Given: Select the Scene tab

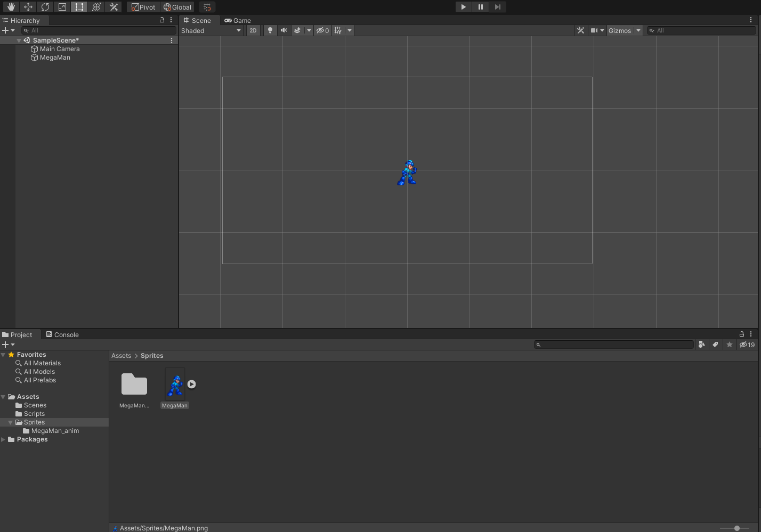Looking at the screenshot, I should click(198, 20).
